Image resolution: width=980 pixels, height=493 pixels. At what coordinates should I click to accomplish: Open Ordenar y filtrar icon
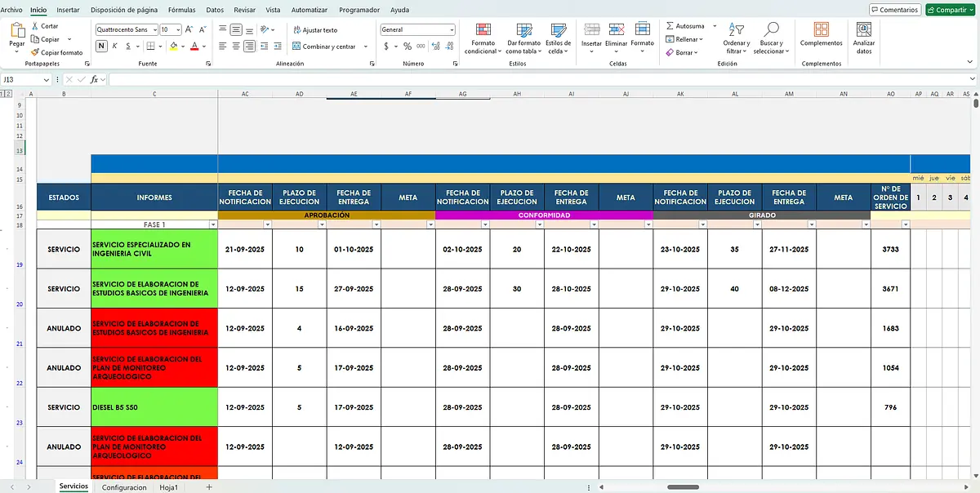(x=736, y=30)
